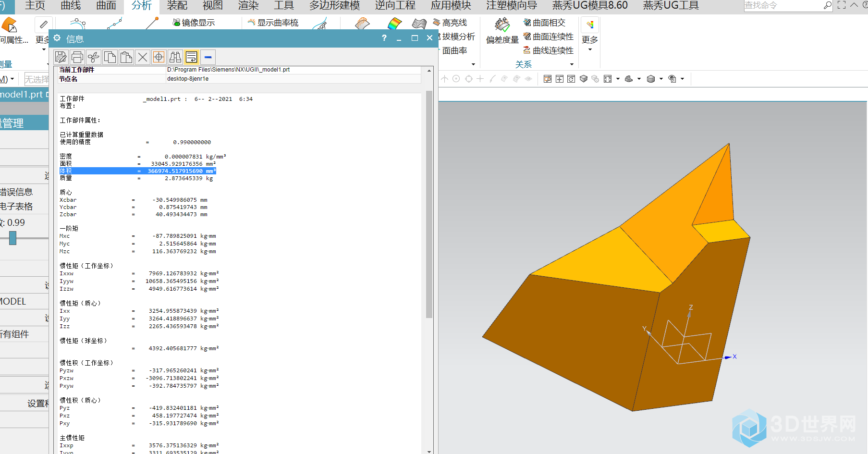Switch to the 主页 ribbon tab

point(35,6)
